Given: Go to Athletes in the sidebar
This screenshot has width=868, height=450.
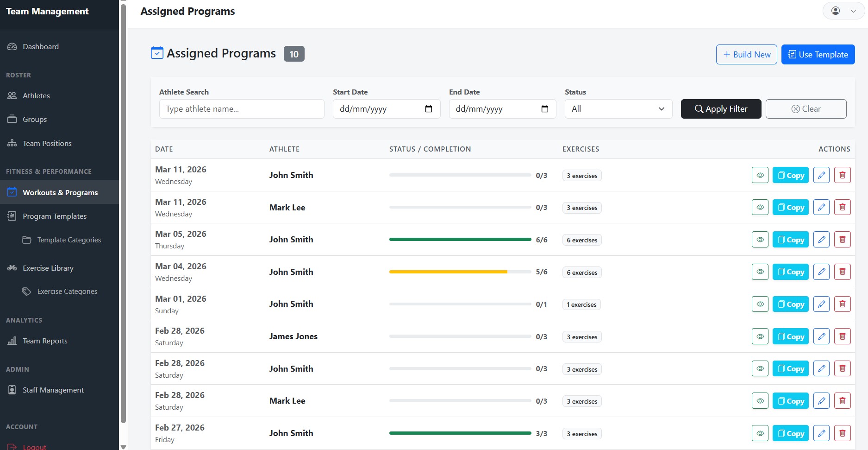Looking at the screenshot, I should pyautogui.click(x=59, y=95).
